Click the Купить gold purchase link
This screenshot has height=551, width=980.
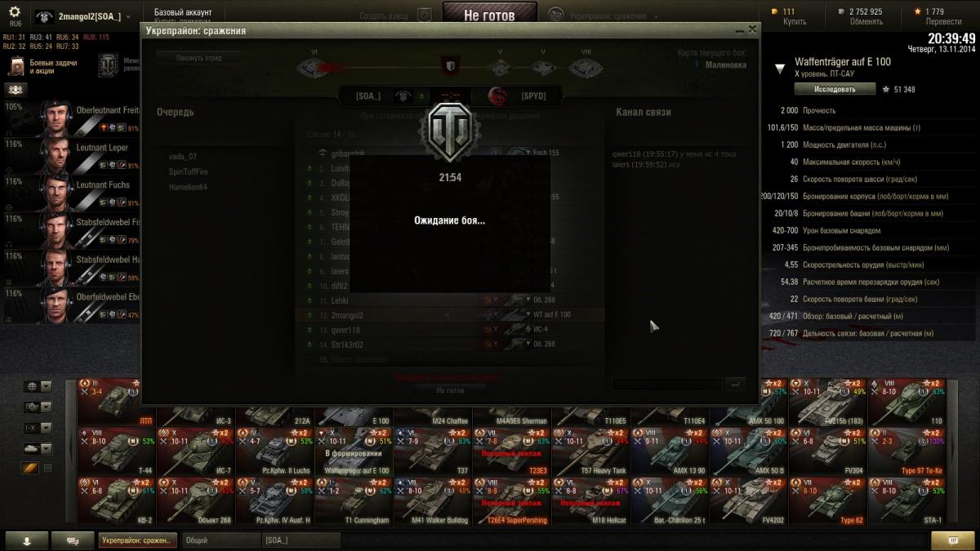coord(795,22)
